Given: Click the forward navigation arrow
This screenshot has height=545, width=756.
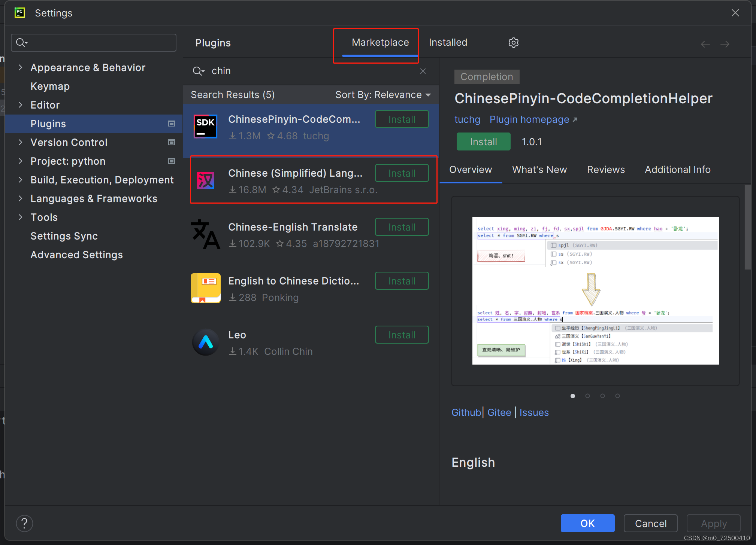Looking at the screenshot, I should click(x=725, y=44).
